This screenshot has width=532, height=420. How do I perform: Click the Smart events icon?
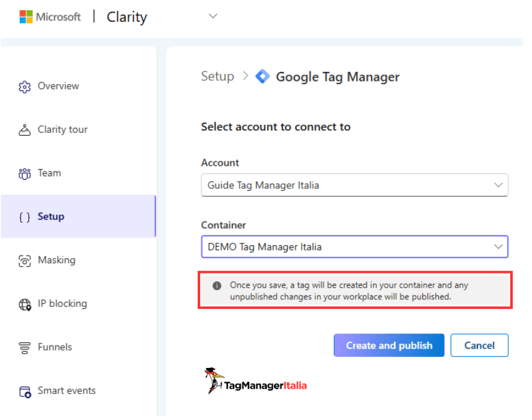pos(25,392)
